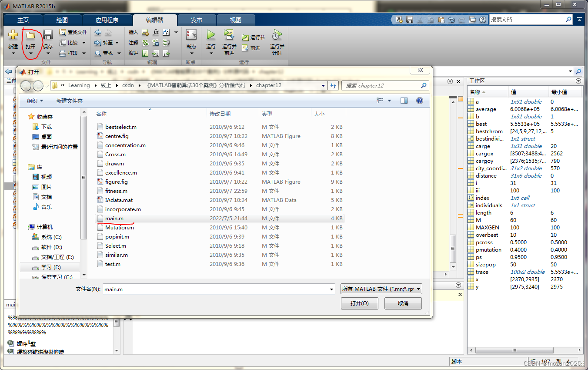Click the 打开(O) button
The width and height of the screenshot is (588, 370).
pyautogui.click(x=360, y=303)
